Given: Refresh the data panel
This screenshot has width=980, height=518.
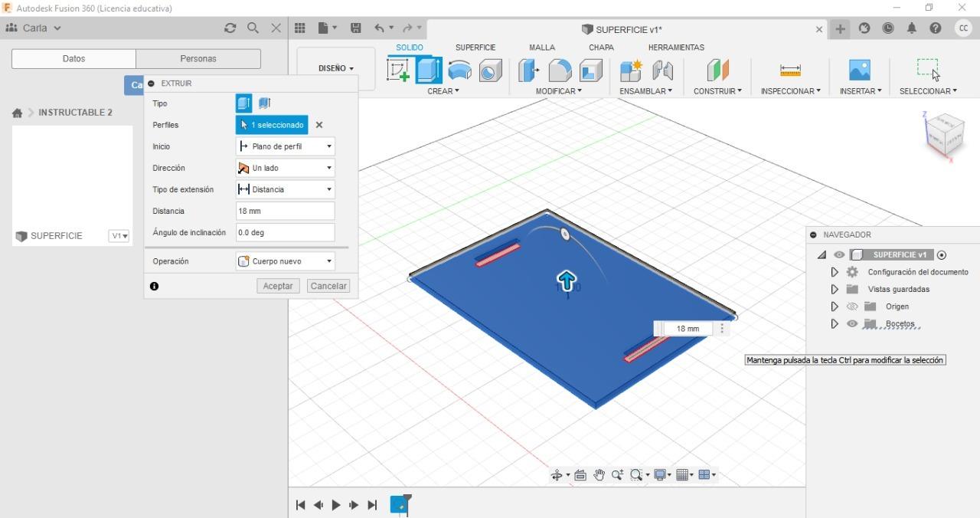Looking at the screenshot, I should coord(230,28).
